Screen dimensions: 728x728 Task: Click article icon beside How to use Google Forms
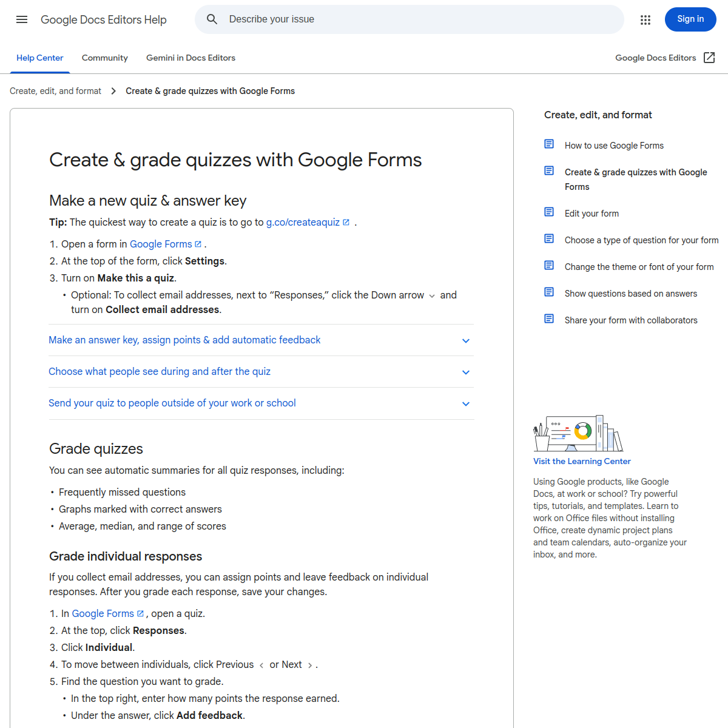[x=549, y=144]
